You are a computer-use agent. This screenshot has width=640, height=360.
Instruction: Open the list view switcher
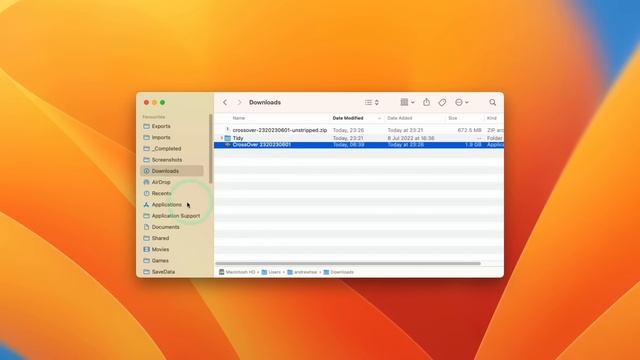coord(372,102)
